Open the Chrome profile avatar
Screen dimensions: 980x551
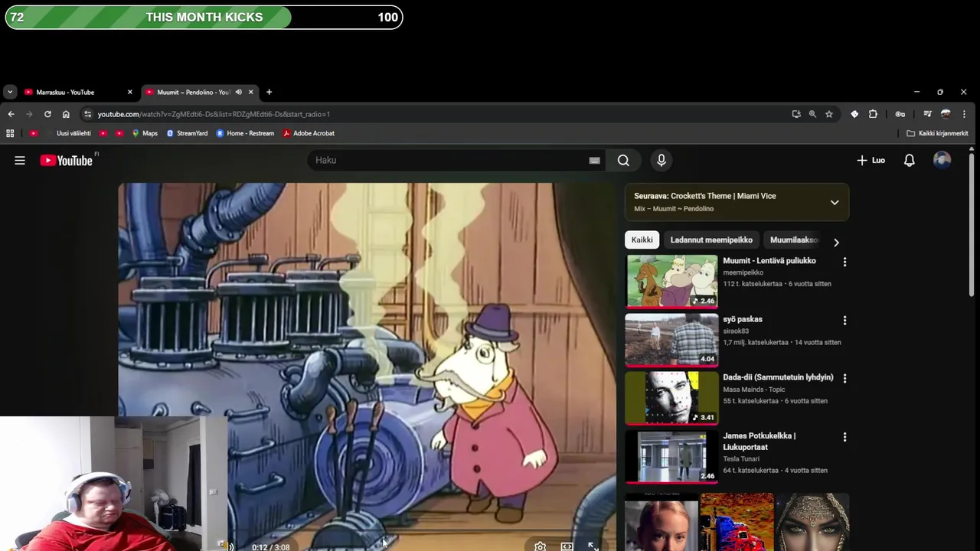coord(946,114)
